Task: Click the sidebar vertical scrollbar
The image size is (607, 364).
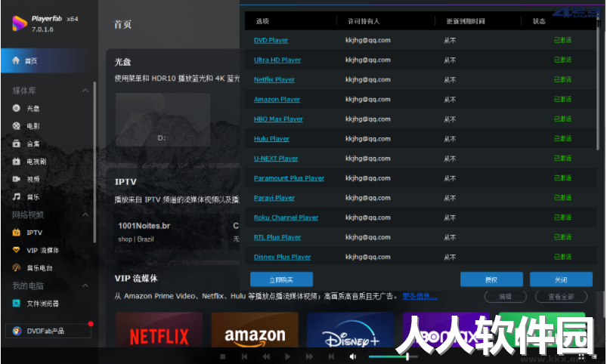Action: [x=94, y=162]
